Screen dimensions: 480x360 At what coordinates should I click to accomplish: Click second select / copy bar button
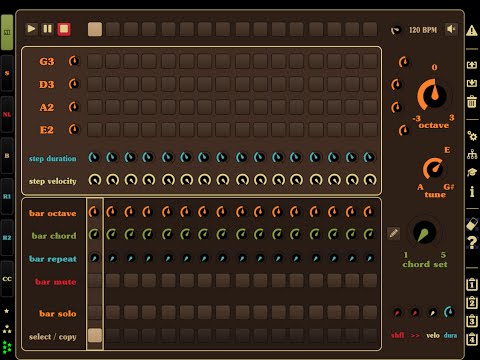pos(113,335)
